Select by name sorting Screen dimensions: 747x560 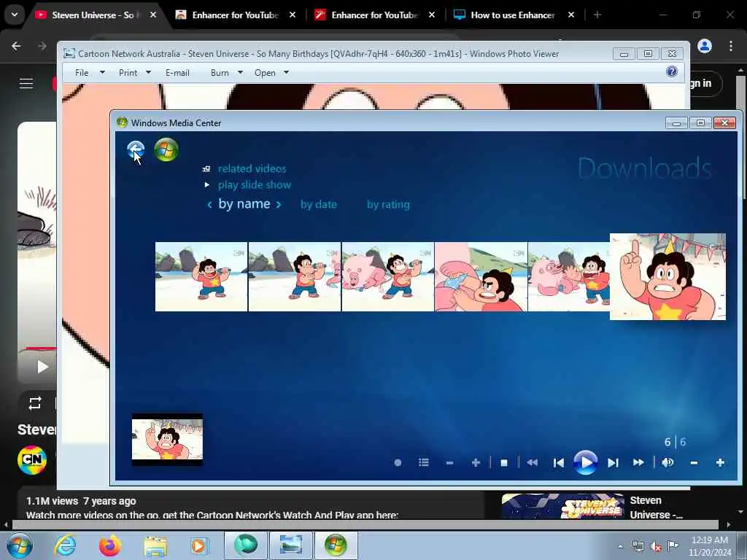pyautogui.click(x=244, y=204)
